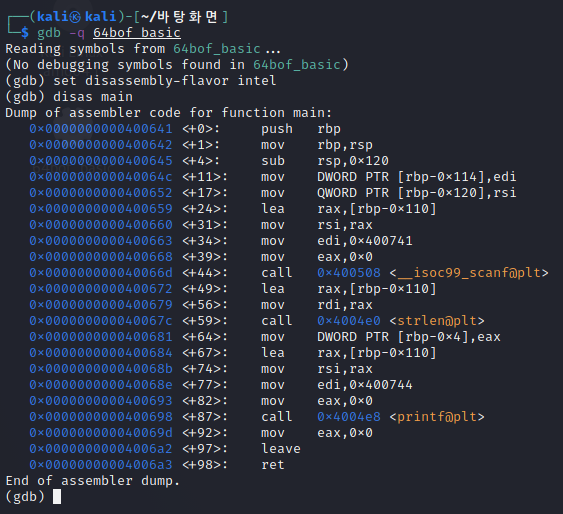Click the sub mnemonic at <+4>
563x514 pixels.
[x=273, y=161]
